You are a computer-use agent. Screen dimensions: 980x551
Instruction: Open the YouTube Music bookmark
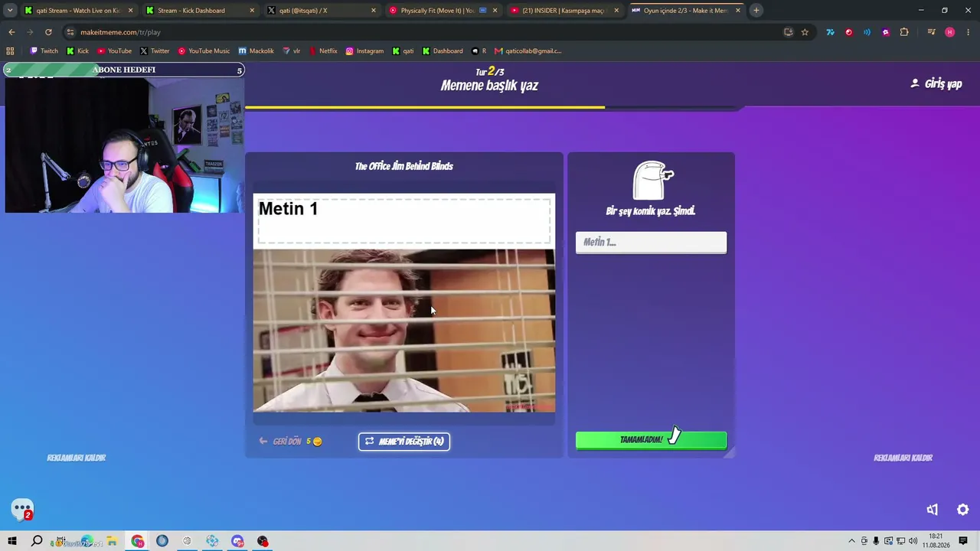[x=204, y=51]
